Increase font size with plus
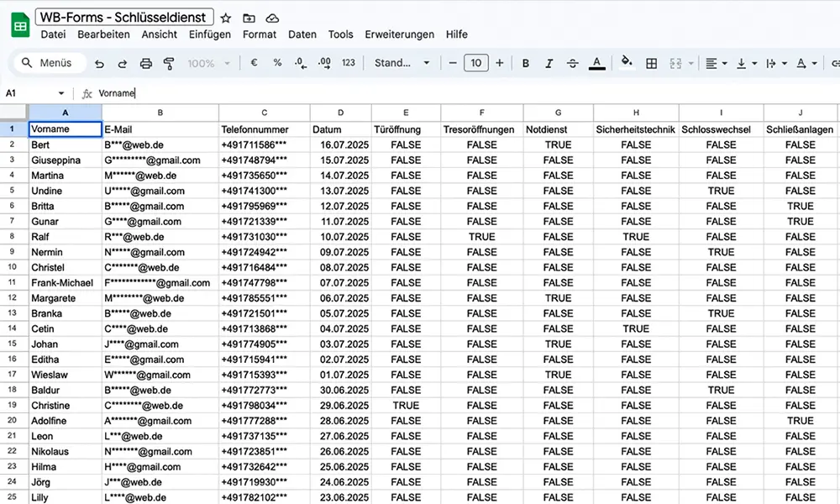 click(499, 63)
